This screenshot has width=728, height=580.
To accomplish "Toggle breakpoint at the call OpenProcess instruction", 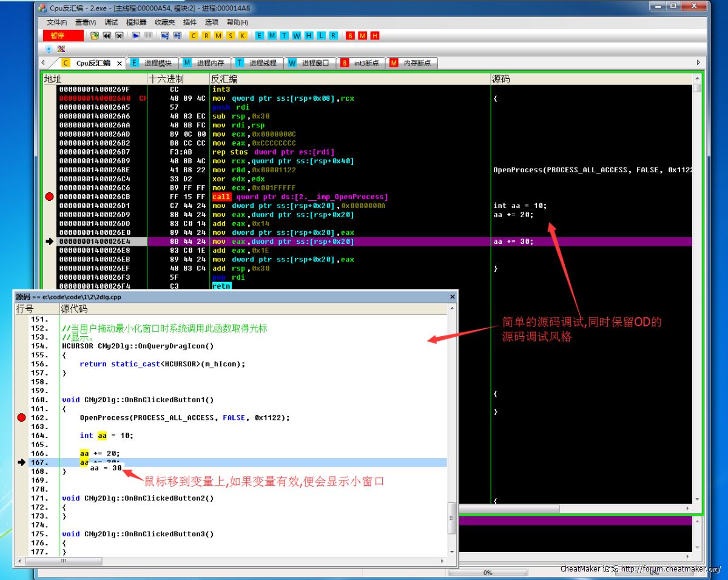I will coord(50,197).
